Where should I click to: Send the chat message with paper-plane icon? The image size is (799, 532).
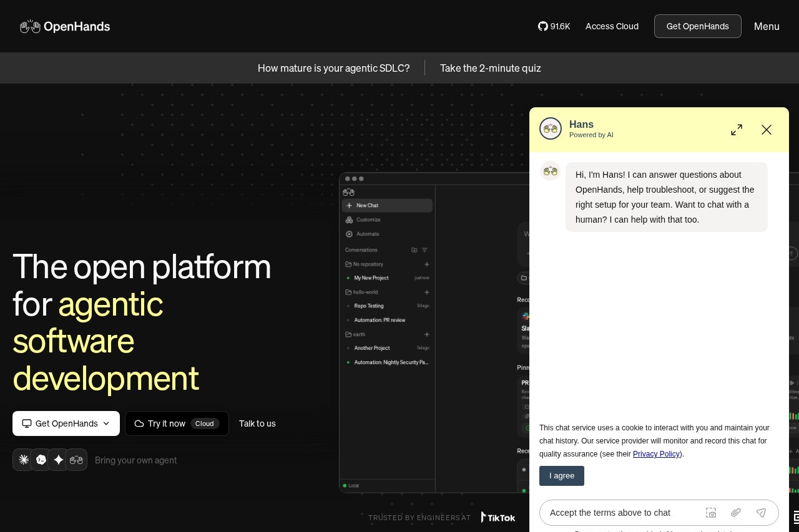pyautogui.click(x=761, y=513)
